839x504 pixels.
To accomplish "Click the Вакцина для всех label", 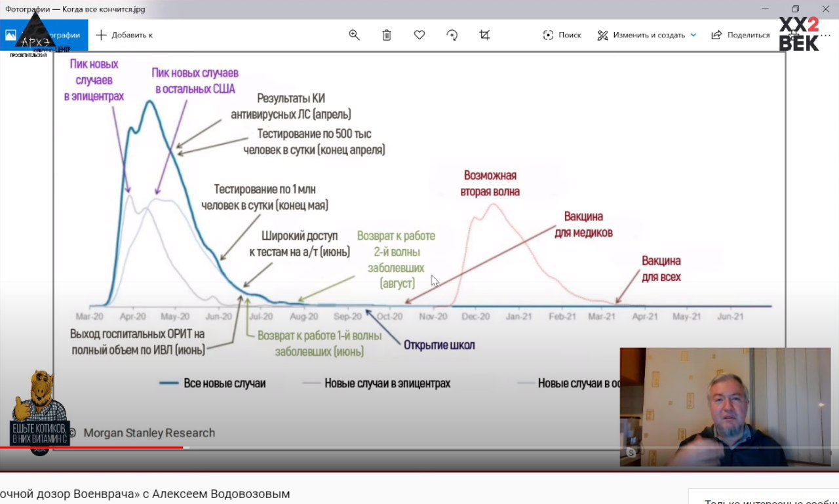I will [x=661, y=269].
